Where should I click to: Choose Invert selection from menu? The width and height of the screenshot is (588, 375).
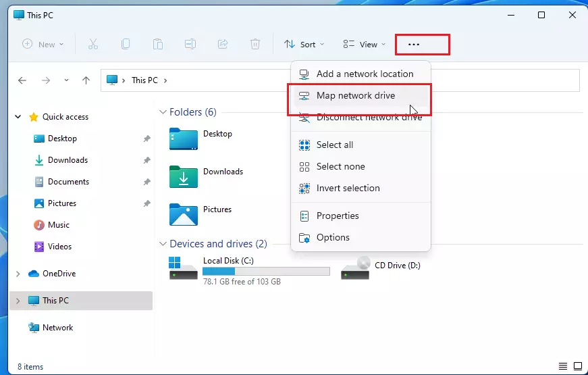[x=360, y=188]
